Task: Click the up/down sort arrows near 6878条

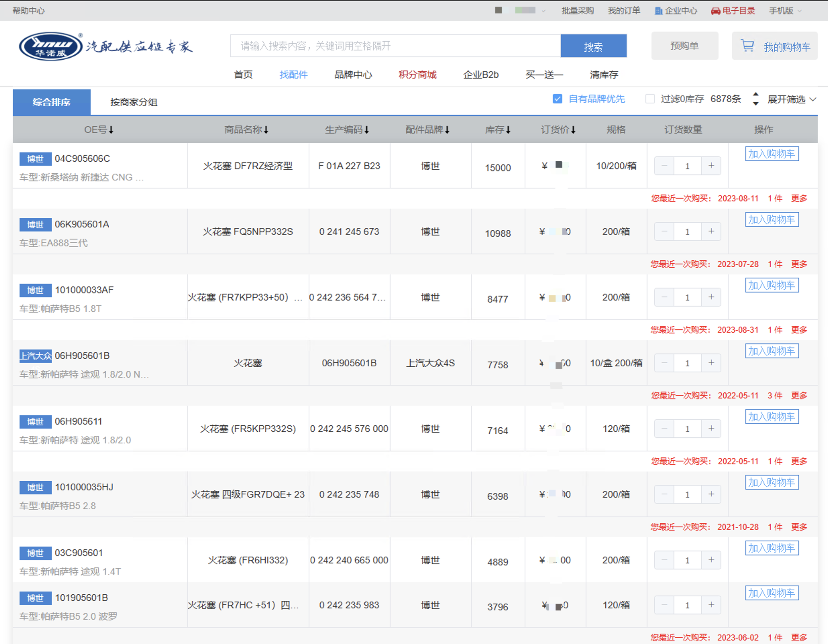Action: point(756,99)
